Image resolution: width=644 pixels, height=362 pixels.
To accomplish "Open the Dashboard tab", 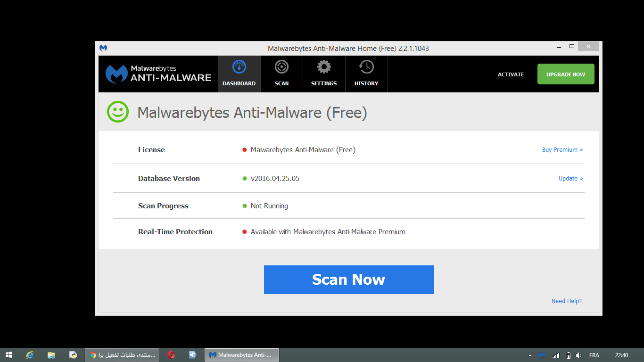I will pyautogui.click(x=239, y=74).
